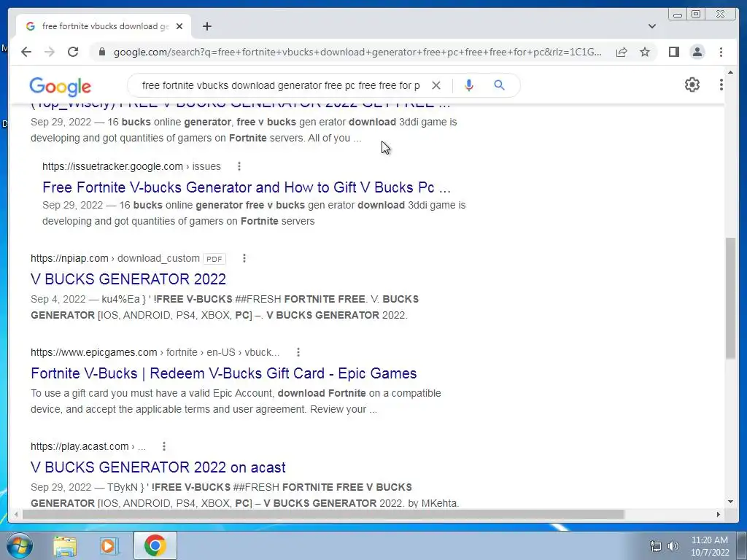Click the blue magnifier search button
The width and height of the screenshot is (747, 560).
(499, 85)
